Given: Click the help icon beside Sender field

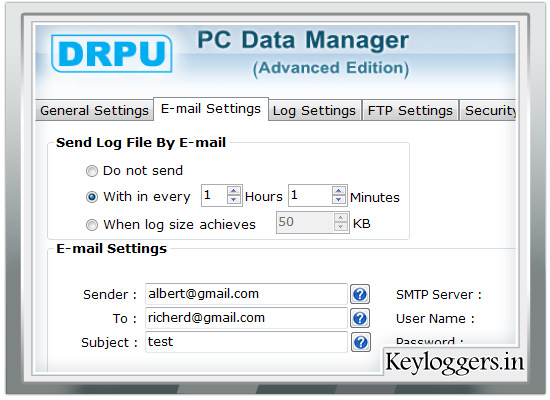Looking at the screenshot, I should click(x=360, y=294).
